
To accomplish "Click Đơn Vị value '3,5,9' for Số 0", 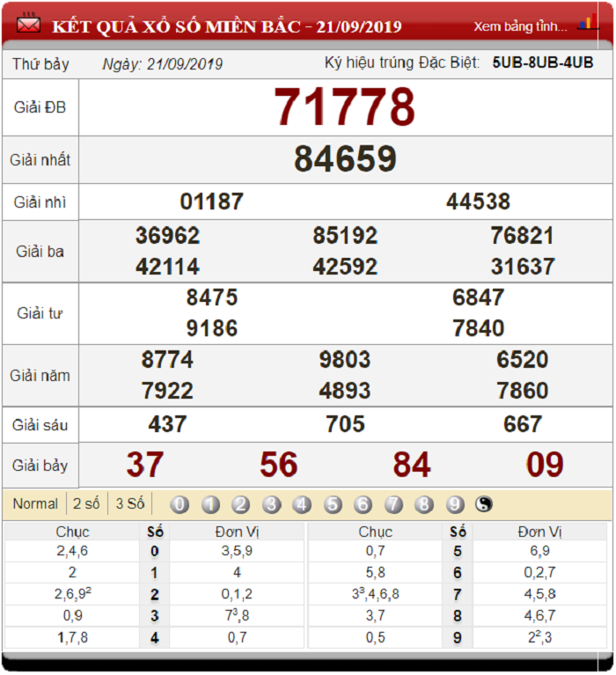I will 238,551.
